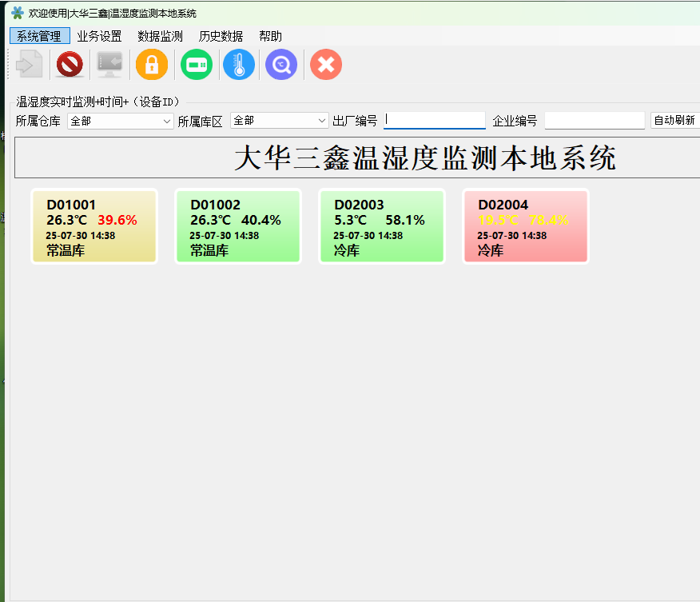Viewport: 700px width, 602px height.
Task: Open the 帮助 menu
Action: tap(270, 36)
